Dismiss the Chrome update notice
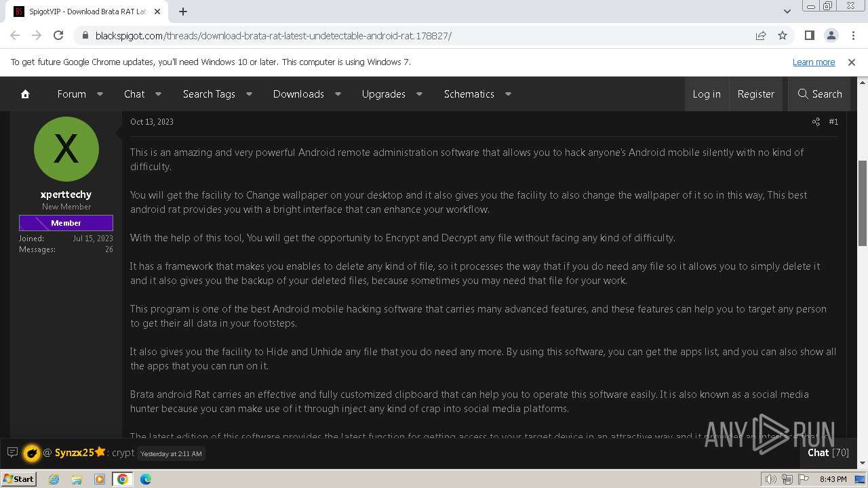This screenshot has width=868, height=488. coord(852,62)
